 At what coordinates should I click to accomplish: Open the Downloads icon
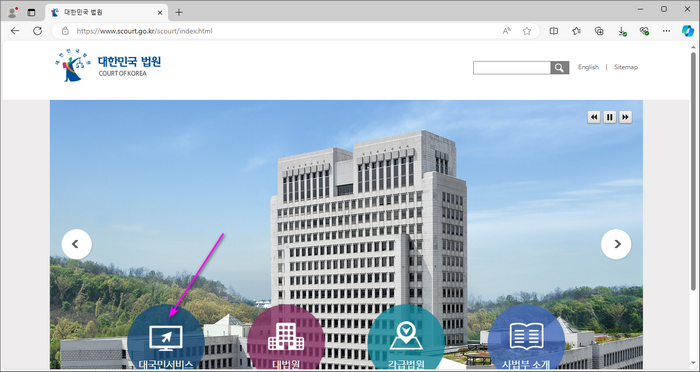click(621, 31)
